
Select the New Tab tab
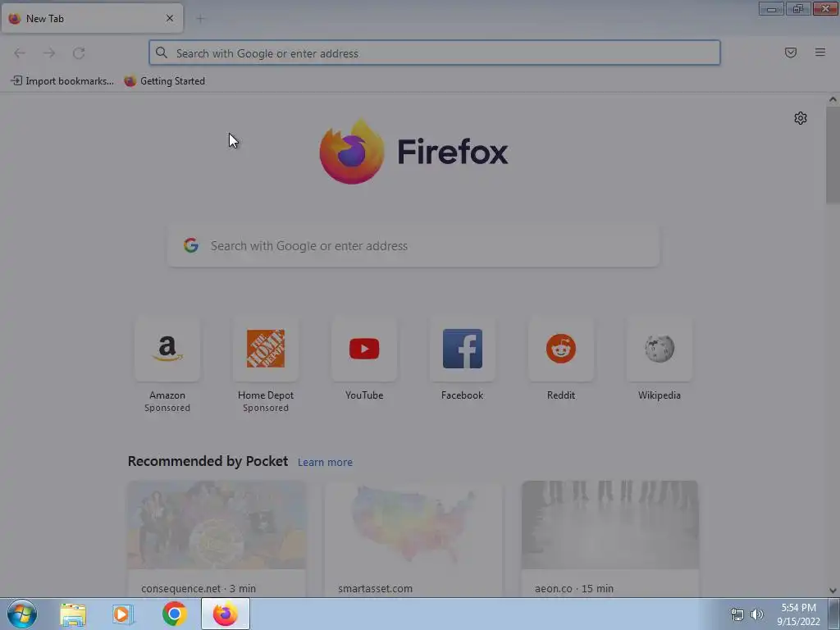coord(92,18)
